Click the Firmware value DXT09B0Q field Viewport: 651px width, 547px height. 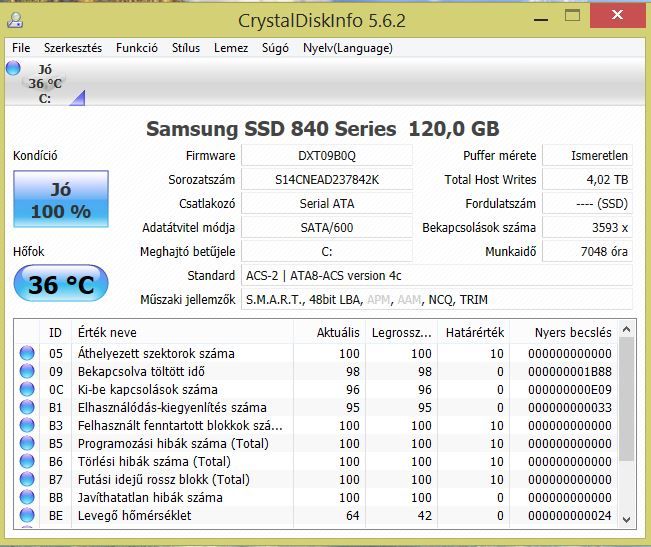click(x=327, y=156)
